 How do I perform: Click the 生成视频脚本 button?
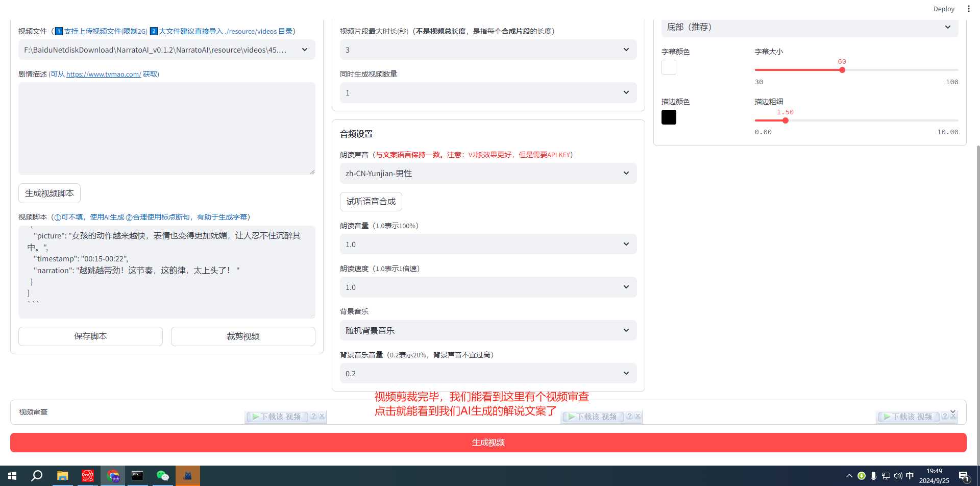50,193
